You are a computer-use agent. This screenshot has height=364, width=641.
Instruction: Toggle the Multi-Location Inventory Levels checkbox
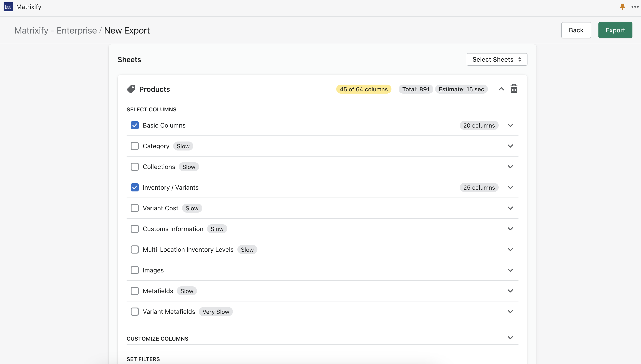[135, 249]
